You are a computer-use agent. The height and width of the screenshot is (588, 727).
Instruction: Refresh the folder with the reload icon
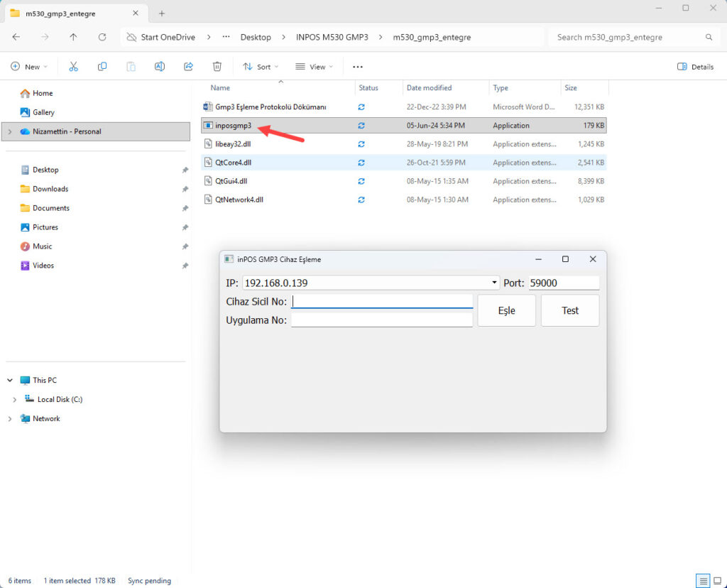tap(102, 37)
